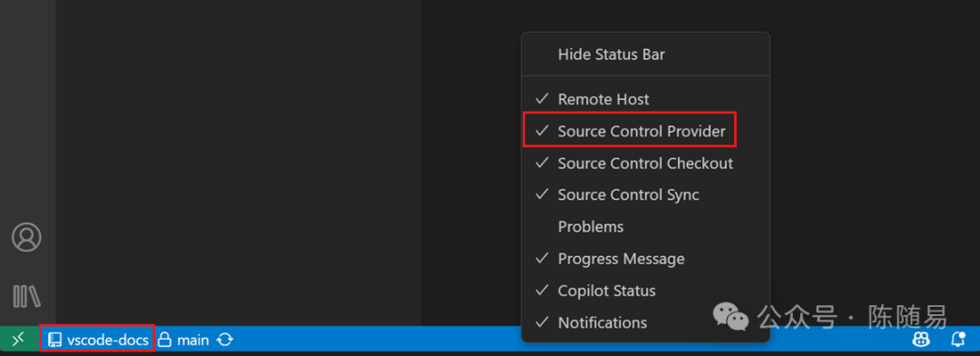
Task: Click the lock icon next to main
Action: coord(164,340)
